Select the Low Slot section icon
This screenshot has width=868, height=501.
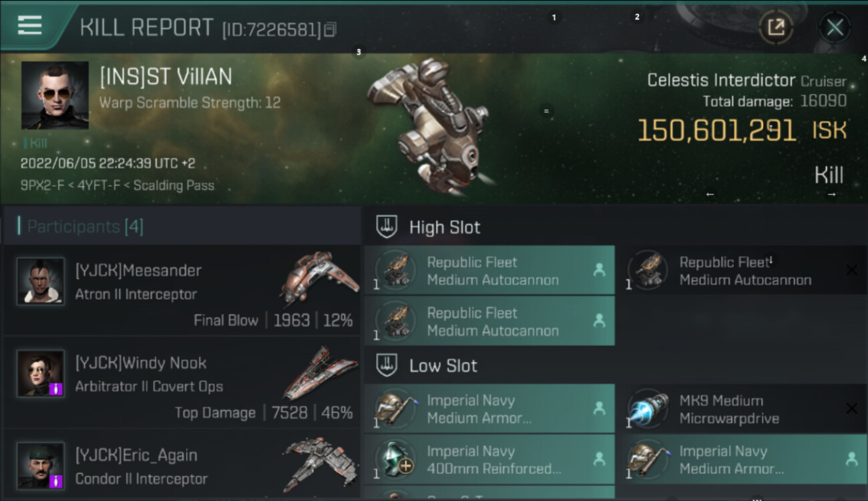click(387, 365)
